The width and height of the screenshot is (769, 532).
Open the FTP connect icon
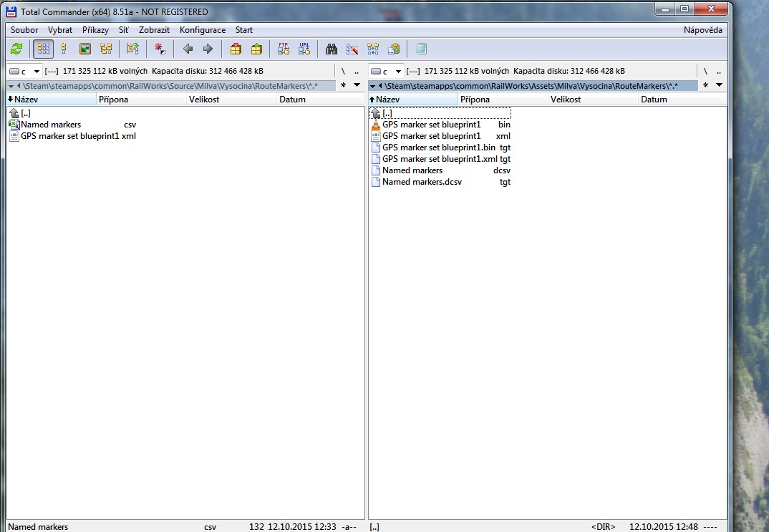[x=284, y=49]
